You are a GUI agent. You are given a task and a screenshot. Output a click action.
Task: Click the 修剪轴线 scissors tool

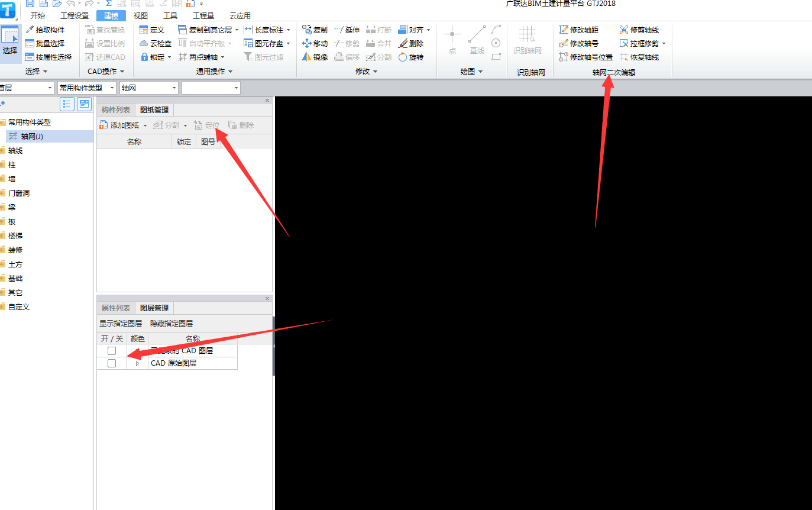(639, 30)
